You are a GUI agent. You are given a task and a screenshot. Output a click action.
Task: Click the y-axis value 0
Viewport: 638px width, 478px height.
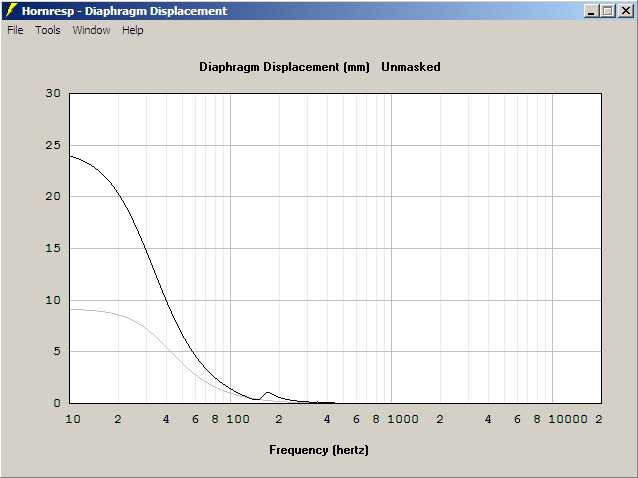pyautogui.click(x=57, y=403)
